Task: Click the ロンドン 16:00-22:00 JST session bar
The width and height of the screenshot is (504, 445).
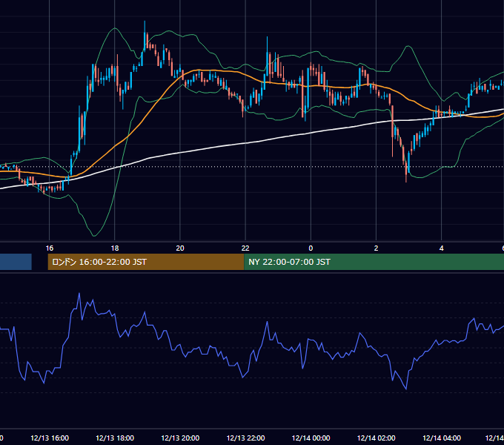Action: 146,262
